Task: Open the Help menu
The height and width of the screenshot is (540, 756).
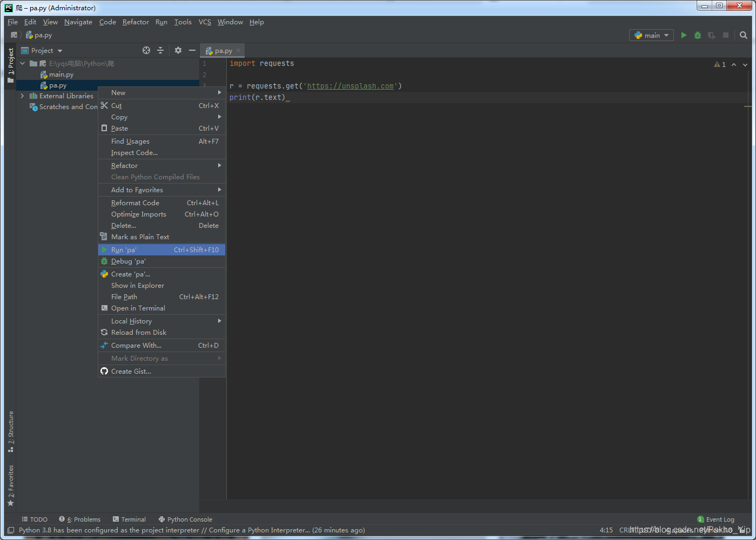Action: [256, 22]
